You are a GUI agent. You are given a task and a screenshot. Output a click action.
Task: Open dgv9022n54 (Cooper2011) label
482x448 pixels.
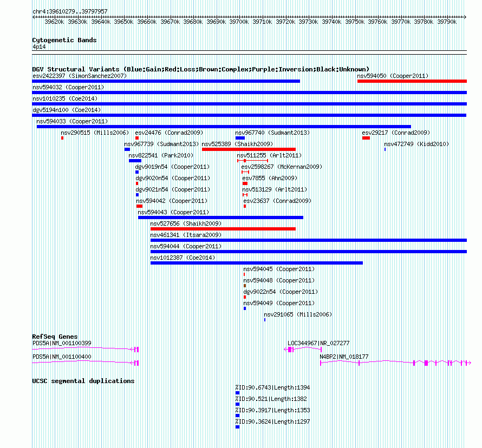[281, 292]
